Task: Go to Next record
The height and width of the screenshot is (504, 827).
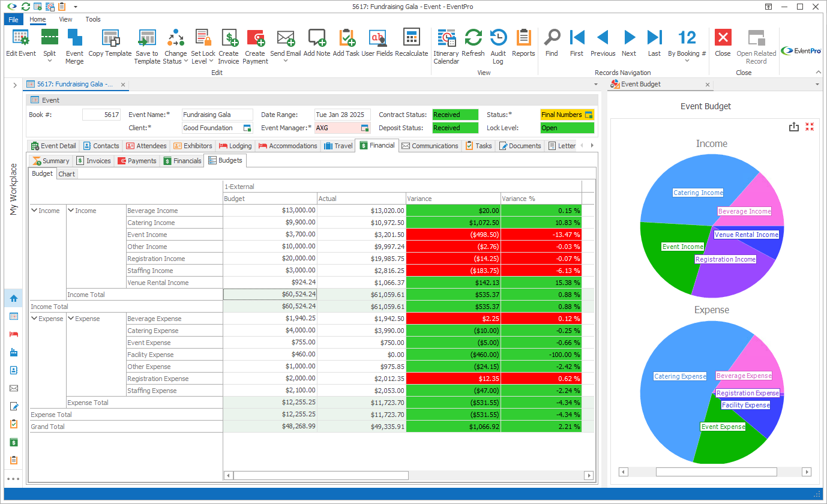Action: 629,38
